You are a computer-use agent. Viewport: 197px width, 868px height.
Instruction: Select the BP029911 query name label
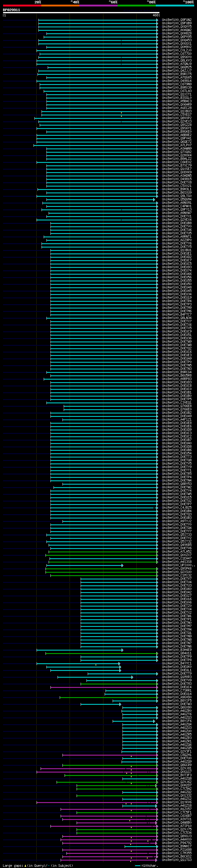[x=11, y=10]
